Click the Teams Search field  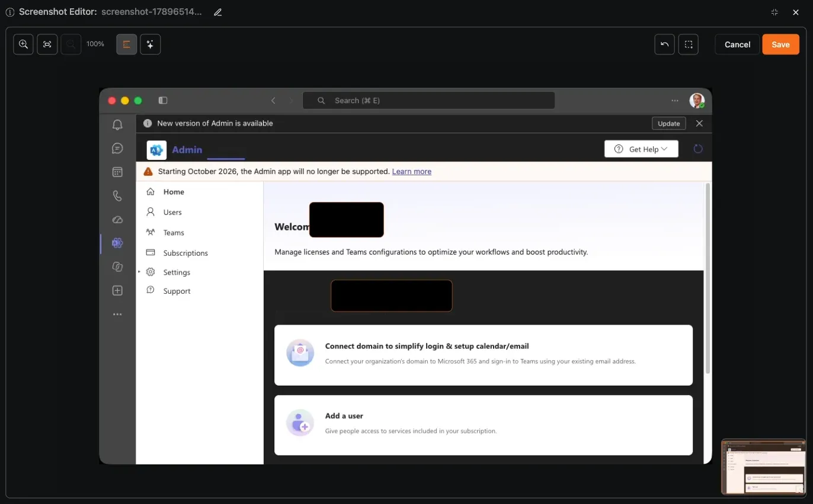tap(428, 101)
